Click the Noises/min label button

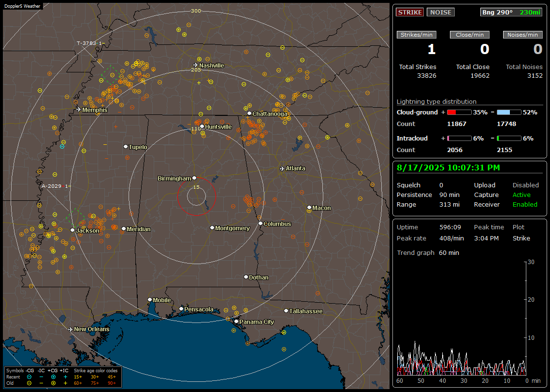522,35
